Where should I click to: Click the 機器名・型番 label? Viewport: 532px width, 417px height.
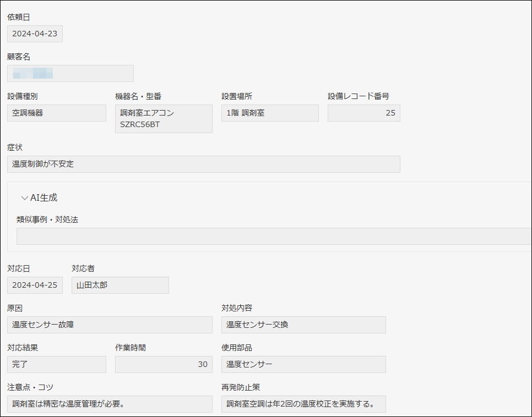(x=138, y=96)
